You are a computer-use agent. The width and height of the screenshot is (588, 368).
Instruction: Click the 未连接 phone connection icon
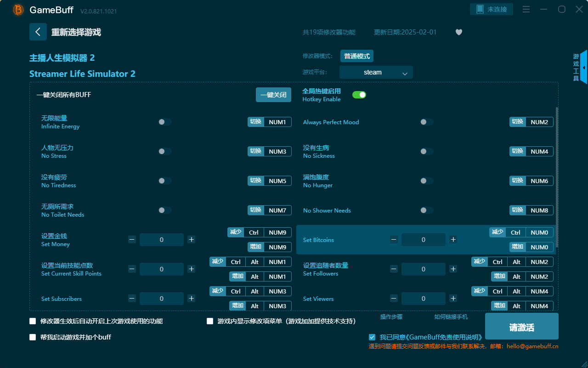[492, 9]
